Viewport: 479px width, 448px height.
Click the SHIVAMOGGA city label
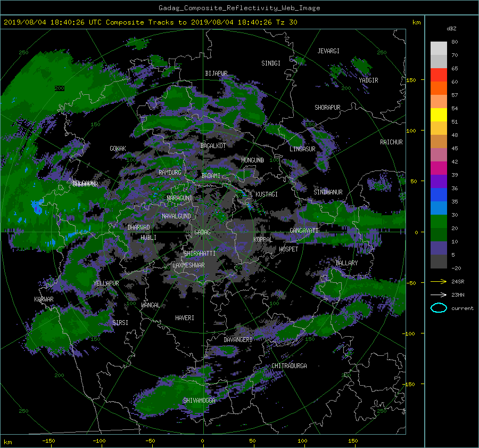click(199, 400)
